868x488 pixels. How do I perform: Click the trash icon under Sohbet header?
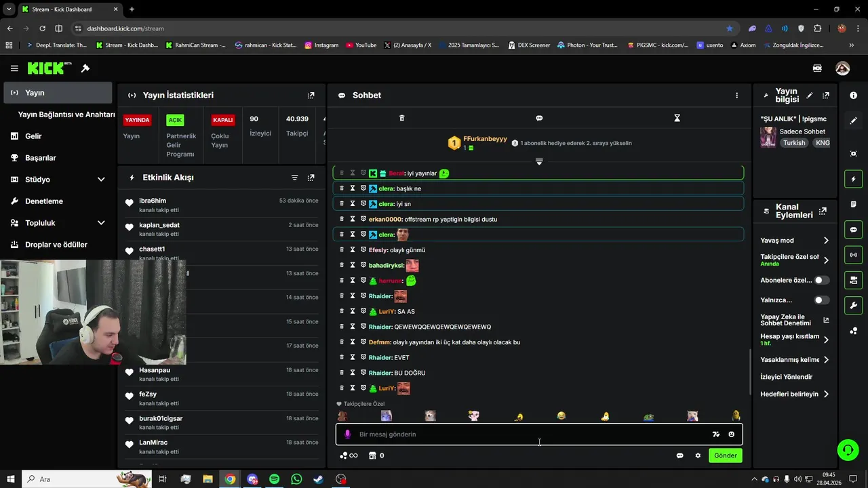(401, 118)
